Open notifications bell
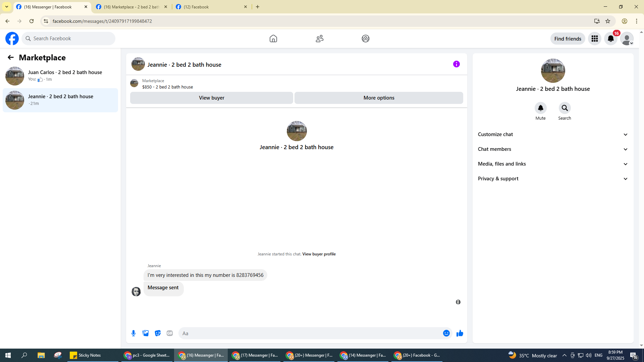 [x=610, y=39]
